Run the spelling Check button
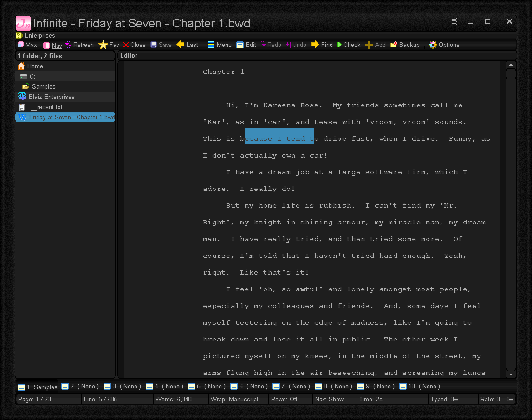Screen dimensions: 532x420 coord(349,45)
